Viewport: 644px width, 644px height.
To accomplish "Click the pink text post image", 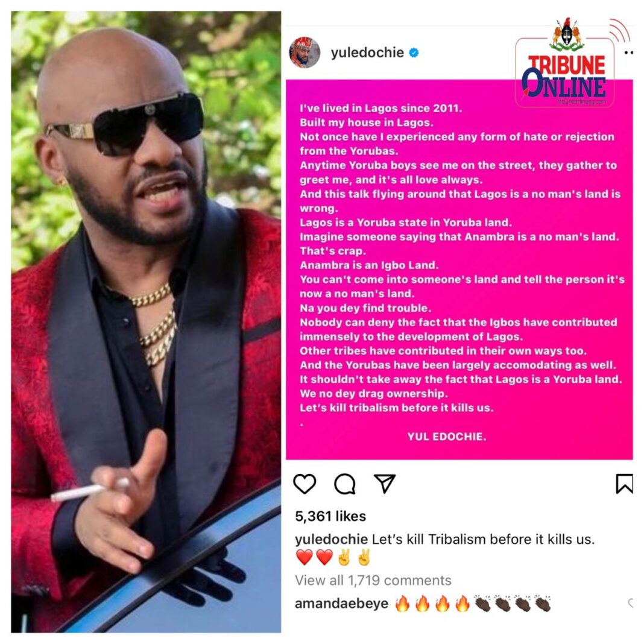I will point(459,270).
